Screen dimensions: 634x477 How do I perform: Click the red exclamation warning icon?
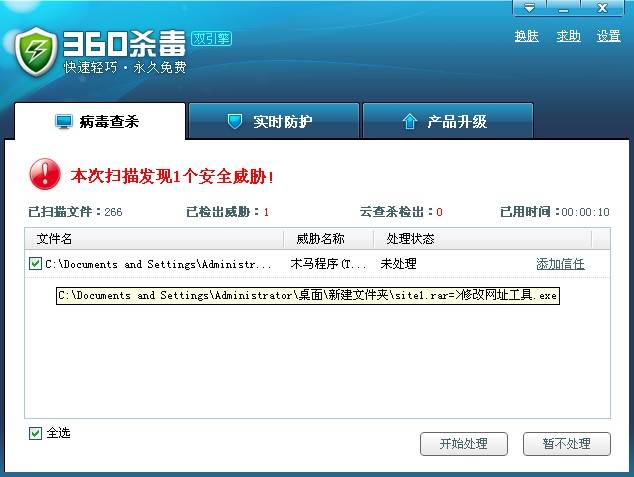tap(45, 174)
